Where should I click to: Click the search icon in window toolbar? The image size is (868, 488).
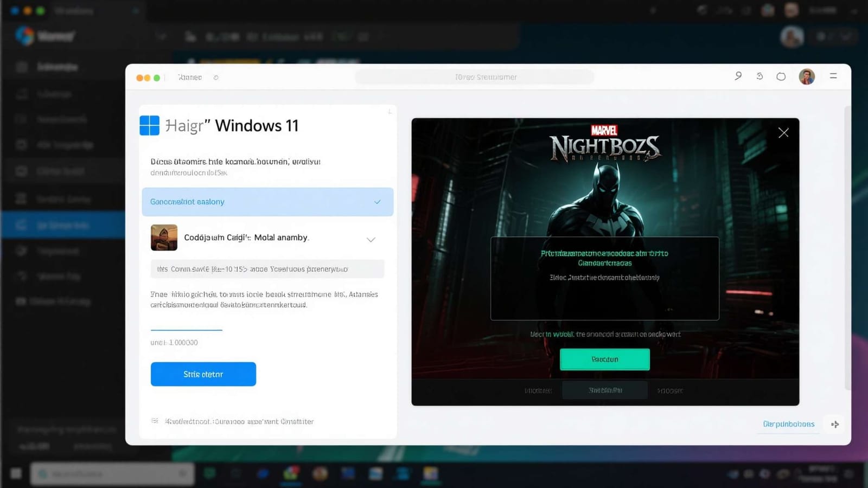tap(738, 76)
